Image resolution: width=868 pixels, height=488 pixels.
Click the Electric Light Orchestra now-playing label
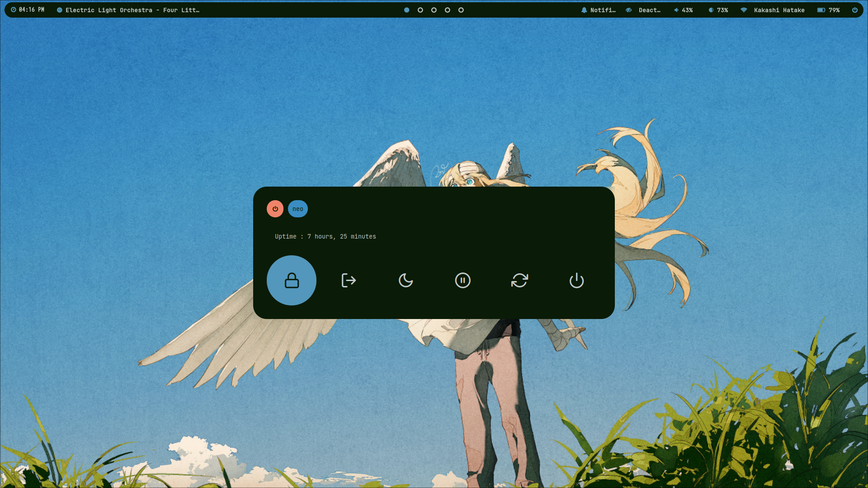(128, 10)
